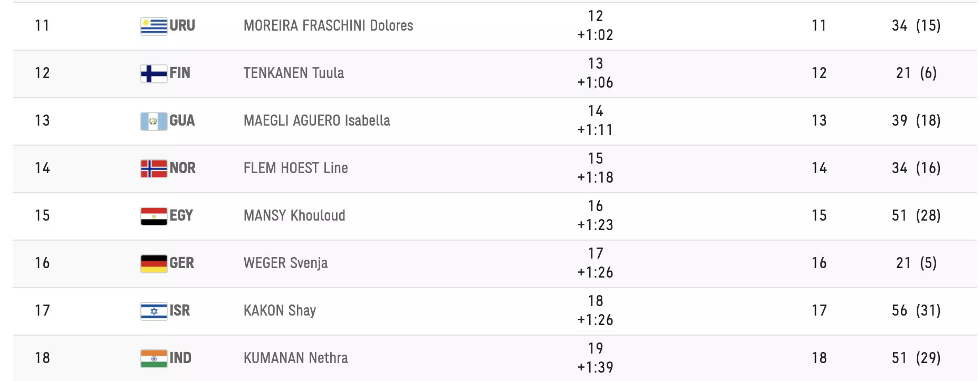This screenshot has height=381, width=980.
Task: Click the Germany flag icon
Action: (x=153, y=263)
